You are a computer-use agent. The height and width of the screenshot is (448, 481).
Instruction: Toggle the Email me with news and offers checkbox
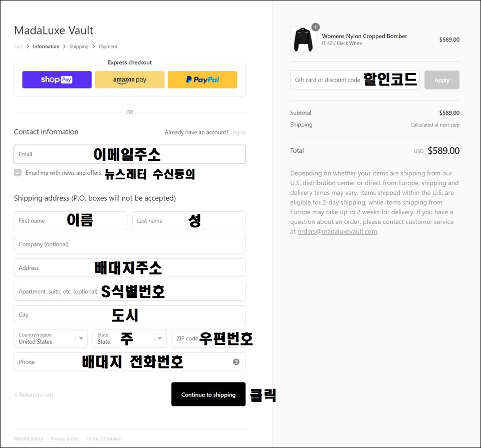(x=18, y=173)
